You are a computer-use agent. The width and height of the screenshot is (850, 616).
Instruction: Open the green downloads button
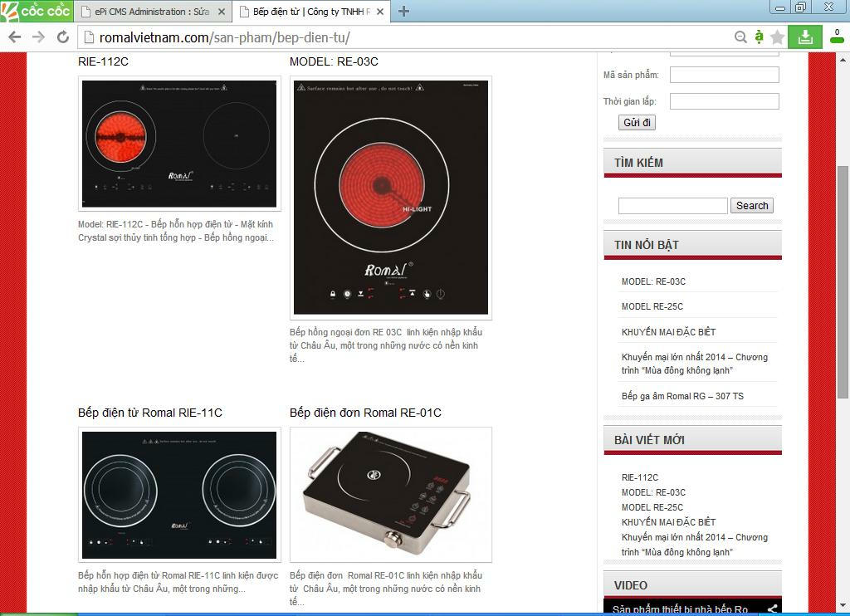click(x=804, y=37)
